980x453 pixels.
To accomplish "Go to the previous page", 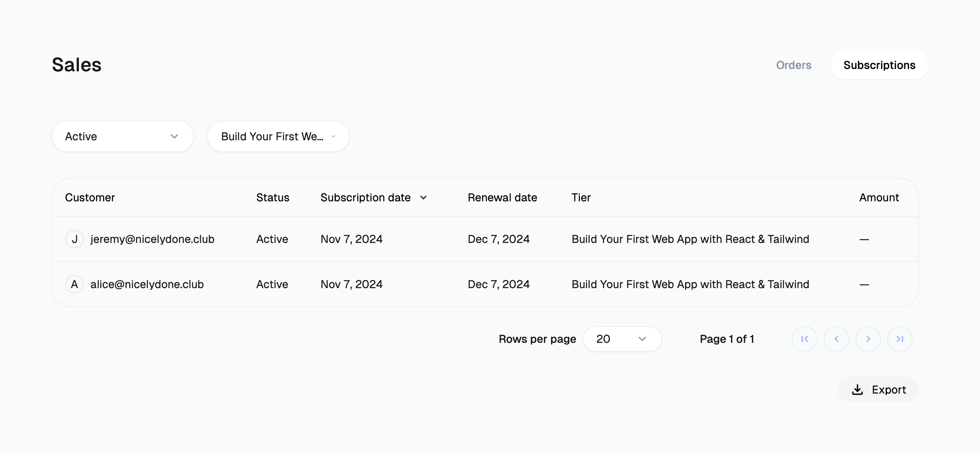I will 836,339.
